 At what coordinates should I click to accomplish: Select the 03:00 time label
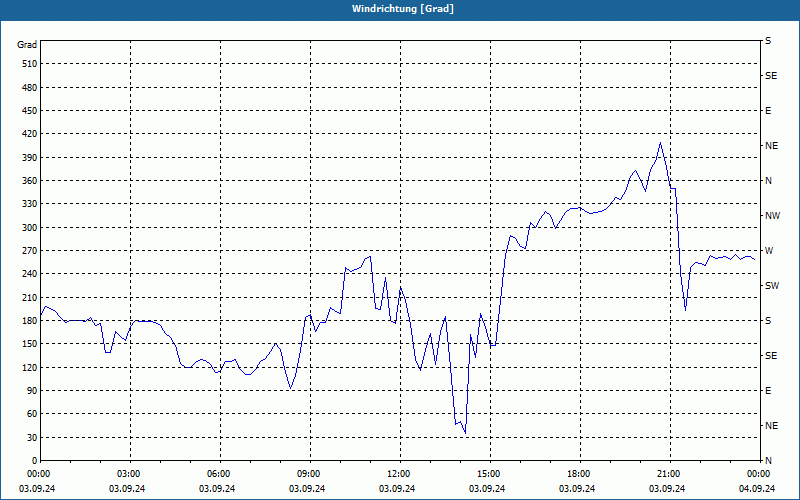128,474
